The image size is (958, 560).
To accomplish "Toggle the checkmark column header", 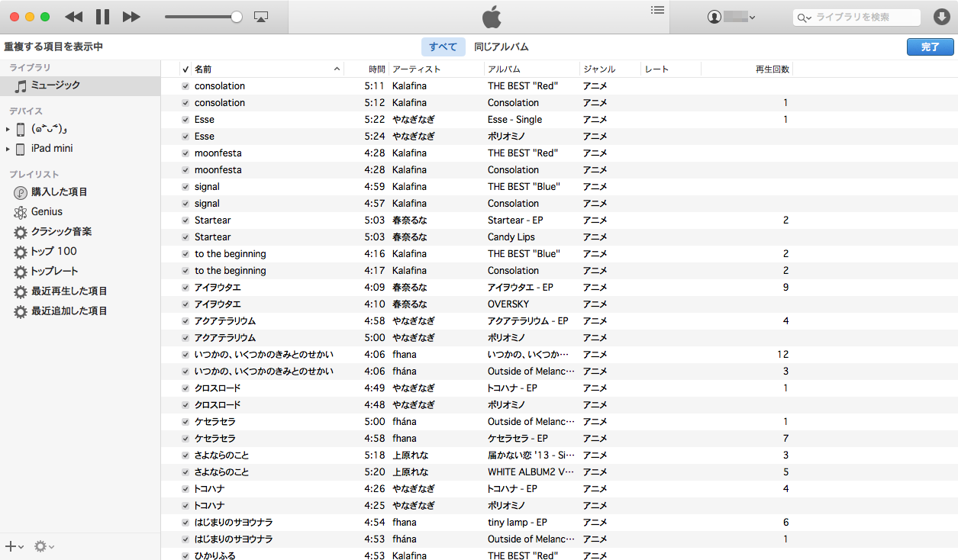I will tap(185, 69).
